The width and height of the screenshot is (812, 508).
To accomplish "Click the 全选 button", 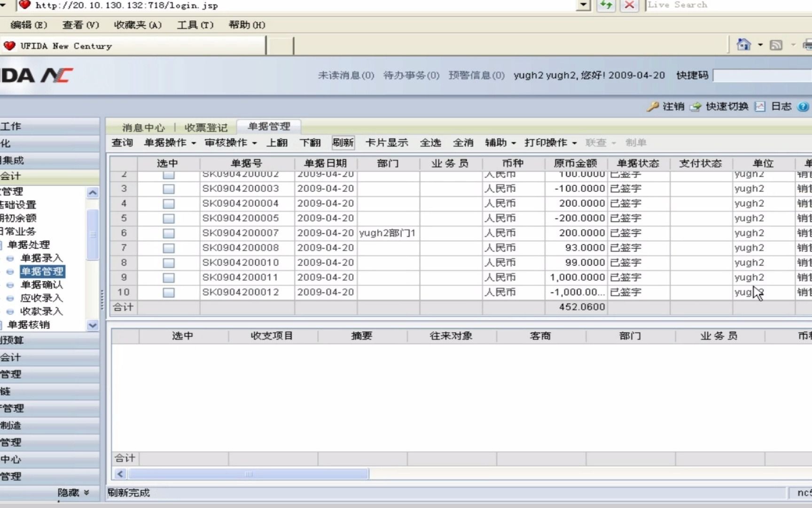I will point(430,143).
